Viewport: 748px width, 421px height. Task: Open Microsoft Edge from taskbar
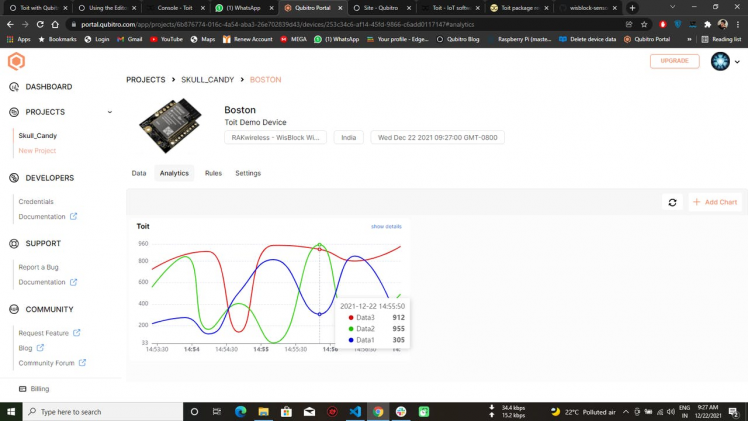pyautogui.click(x=240, y=411)
